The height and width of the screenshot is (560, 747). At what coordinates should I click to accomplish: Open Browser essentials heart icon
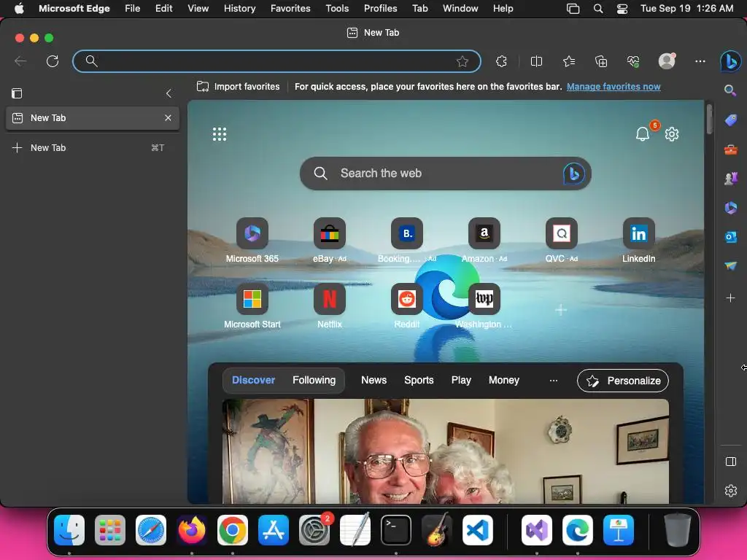633,61
